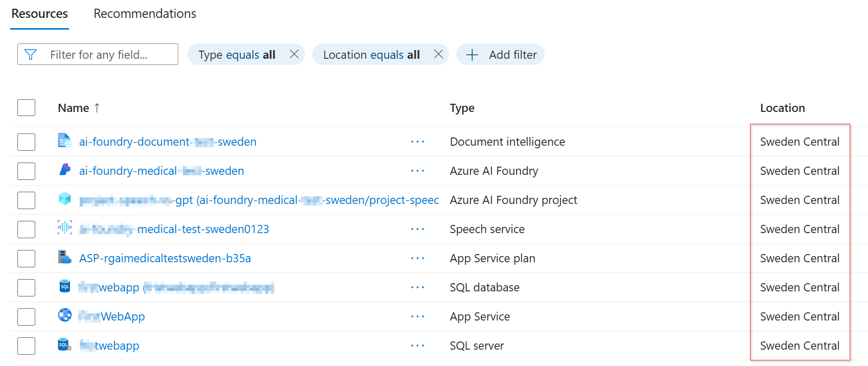Click 'Document intelligence' type cell

pyautogui.click(x=507, y=142)
